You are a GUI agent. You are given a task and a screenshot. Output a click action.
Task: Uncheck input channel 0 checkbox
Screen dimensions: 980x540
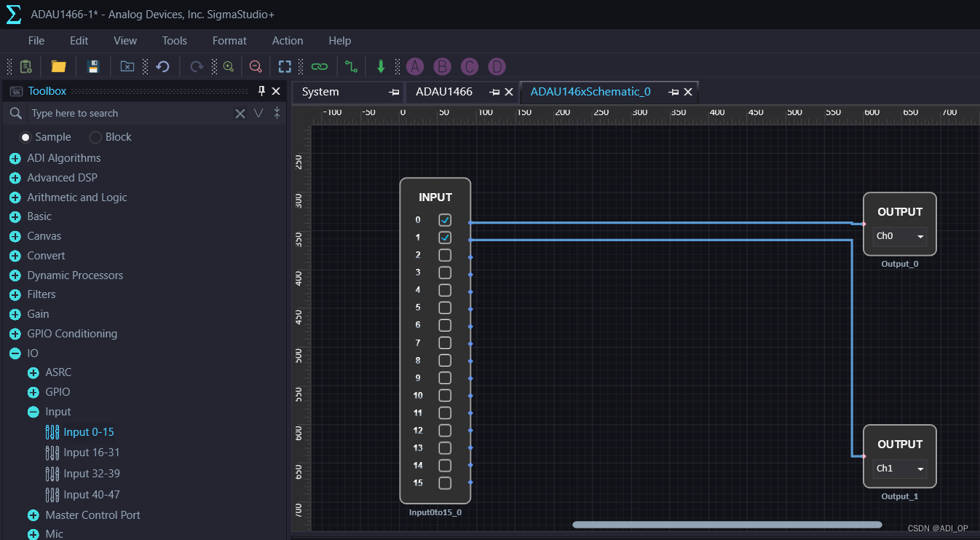coord(445,220)
